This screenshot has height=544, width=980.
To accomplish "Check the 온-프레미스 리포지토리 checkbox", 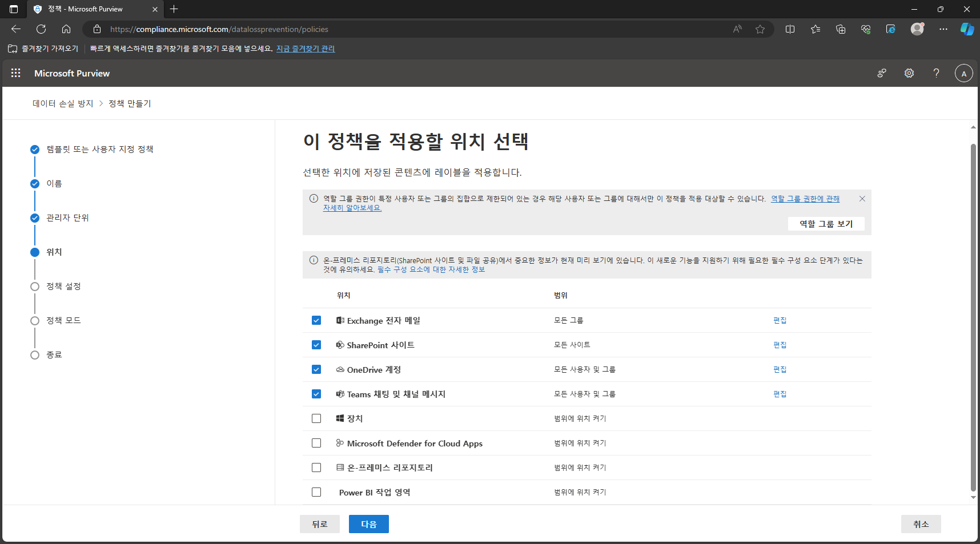I will coord(316,468).
